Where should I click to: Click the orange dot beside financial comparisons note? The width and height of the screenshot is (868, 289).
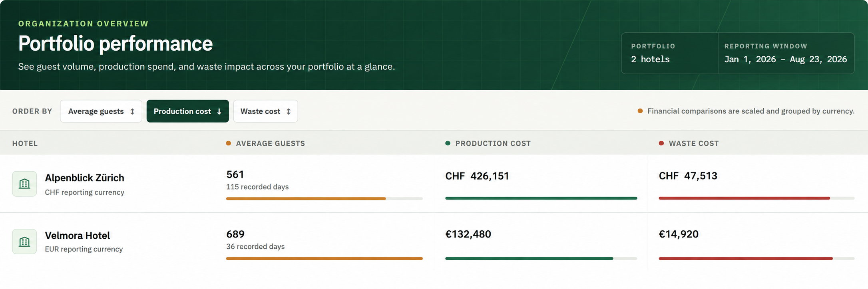[640, 111]
